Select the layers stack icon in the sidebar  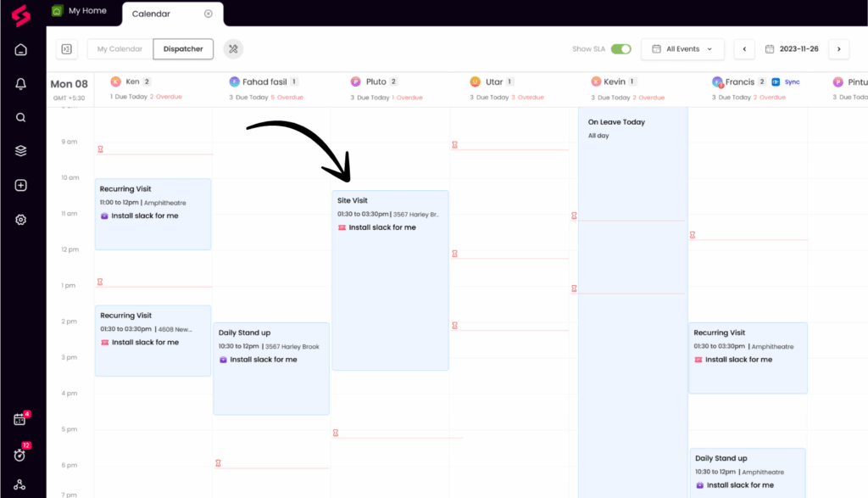[x=20, y=151]
